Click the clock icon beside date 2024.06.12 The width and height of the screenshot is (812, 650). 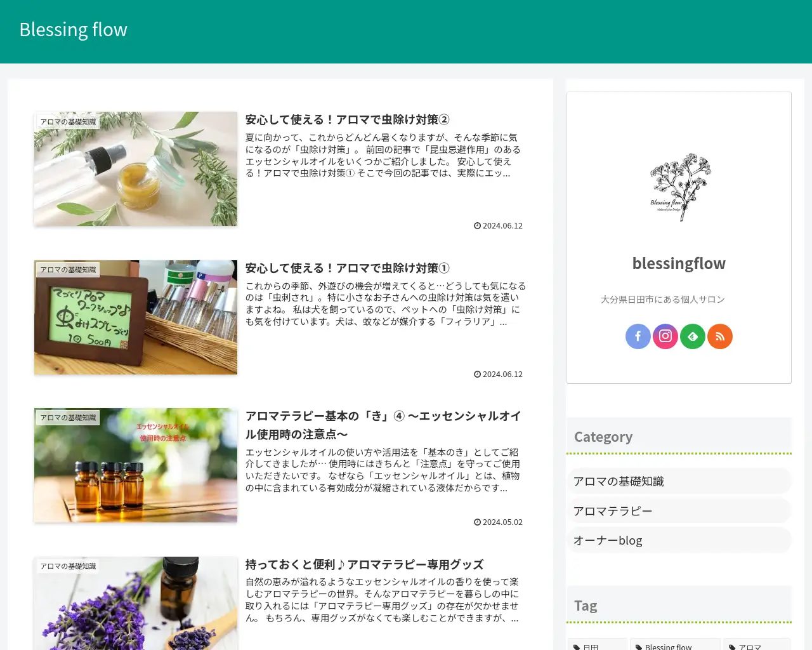point(476,225)
